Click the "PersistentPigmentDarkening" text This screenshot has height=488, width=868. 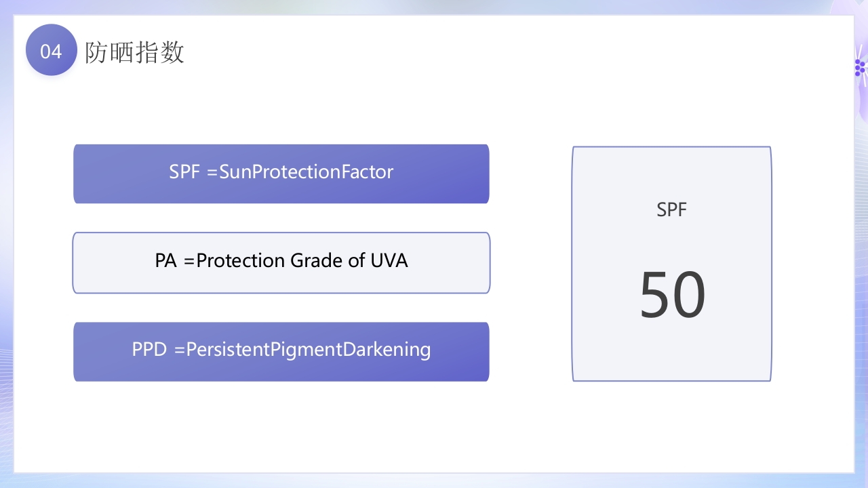click(x=309, y=350)
